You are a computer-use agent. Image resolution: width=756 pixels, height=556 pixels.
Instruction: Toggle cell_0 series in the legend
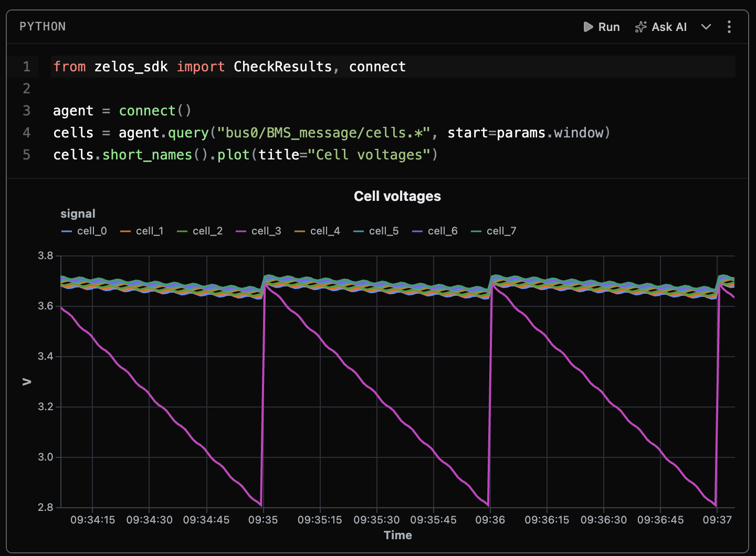84,231
